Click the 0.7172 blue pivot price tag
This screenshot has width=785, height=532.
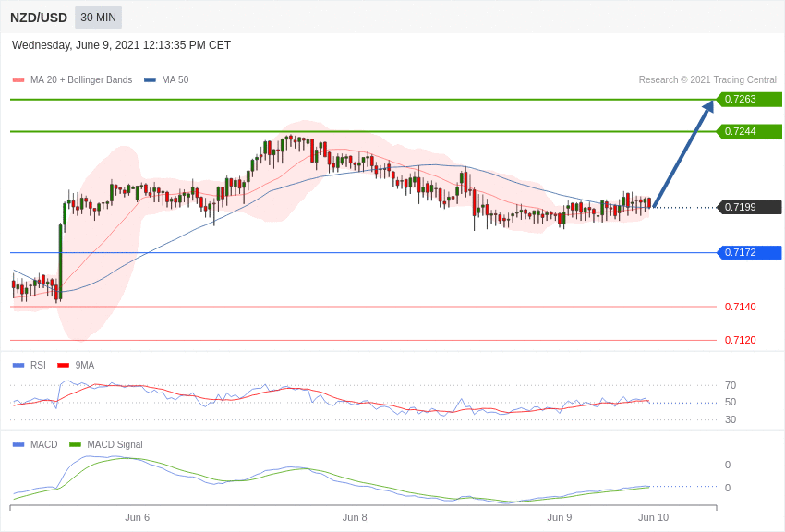[750, 252]
